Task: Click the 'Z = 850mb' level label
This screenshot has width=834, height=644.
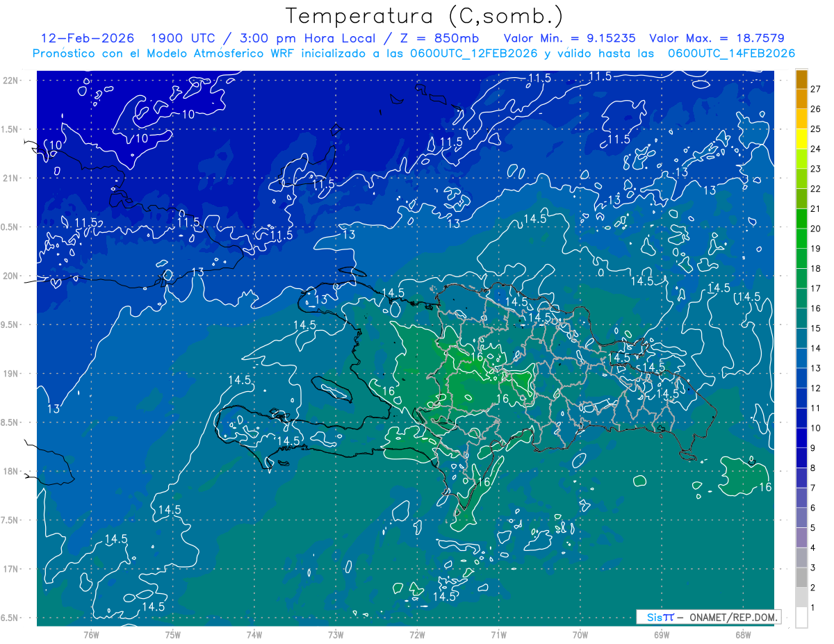Action: (441, 38)
